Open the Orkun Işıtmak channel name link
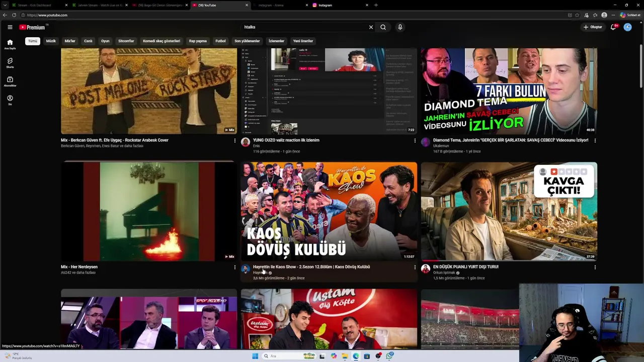 [444, 273]
